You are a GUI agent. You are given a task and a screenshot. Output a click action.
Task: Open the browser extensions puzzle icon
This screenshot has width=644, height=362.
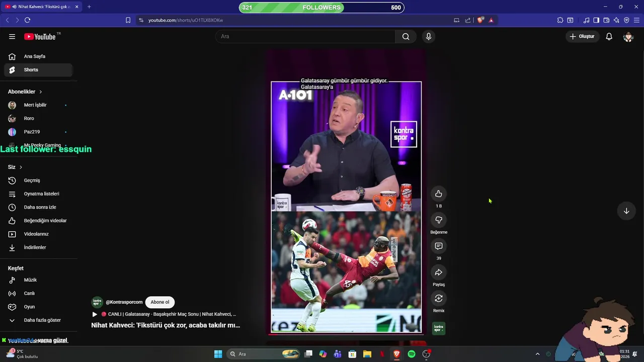[560, 20]
